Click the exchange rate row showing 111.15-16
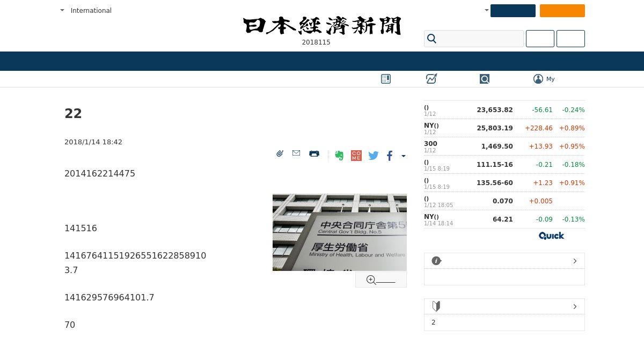This screenshot has height=338, width=644. click(504, 165)
